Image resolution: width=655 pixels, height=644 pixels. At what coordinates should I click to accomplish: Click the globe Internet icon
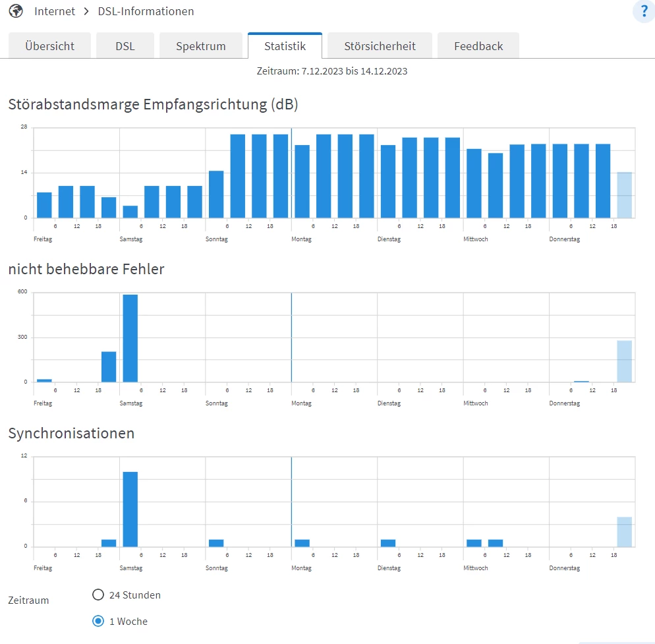click(16, 11)
